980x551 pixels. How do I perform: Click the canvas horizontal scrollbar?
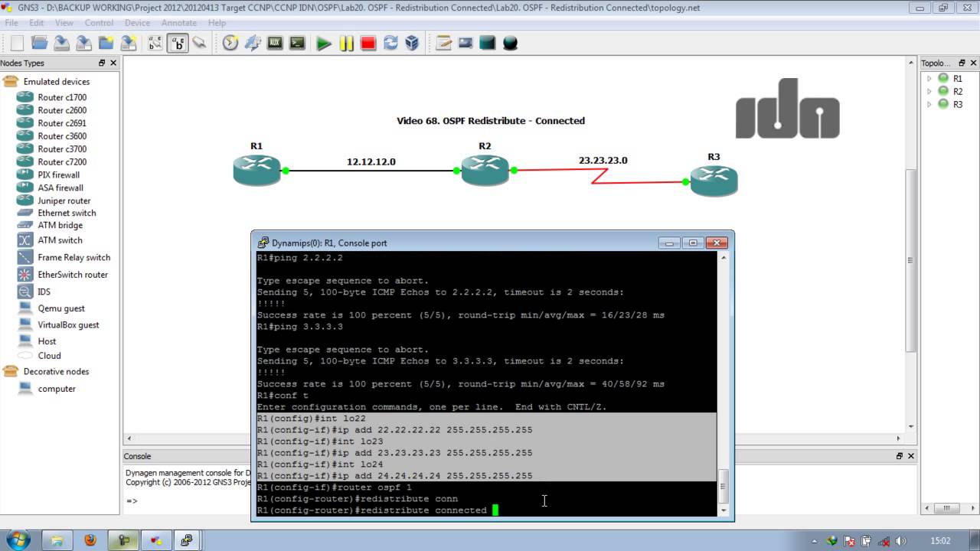512,439
